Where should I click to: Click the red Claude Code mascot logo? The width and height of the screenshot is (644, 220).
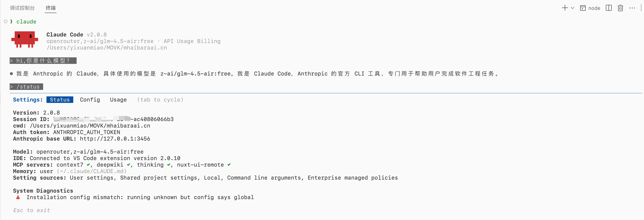[x=24, y=39]
